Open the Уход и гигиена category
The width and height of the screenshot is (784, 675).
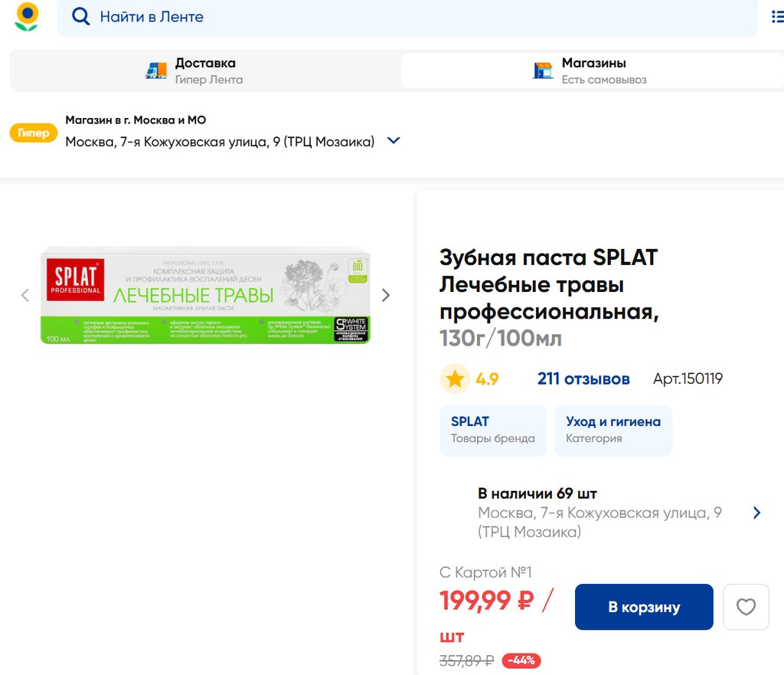tap(612, 430)
